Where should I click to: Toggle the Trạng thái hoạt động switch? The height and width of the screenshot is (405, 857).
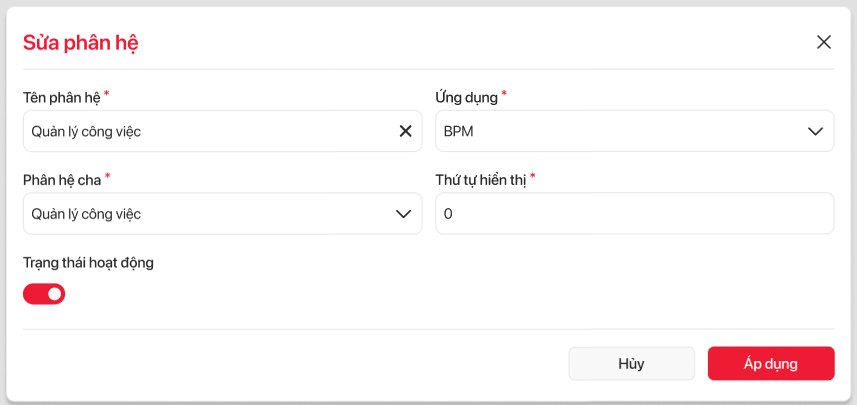pyautogui.click(x=44, y=294)
